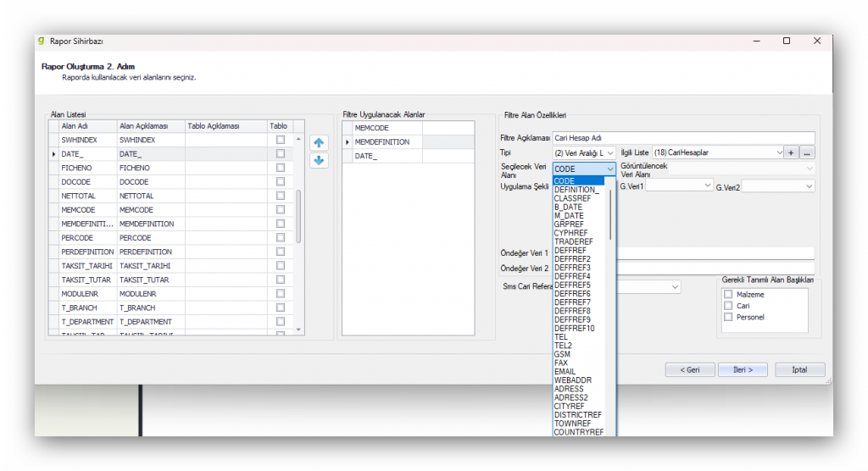
Task: Click the Alan Adı column header
Action: coord(88,126)
